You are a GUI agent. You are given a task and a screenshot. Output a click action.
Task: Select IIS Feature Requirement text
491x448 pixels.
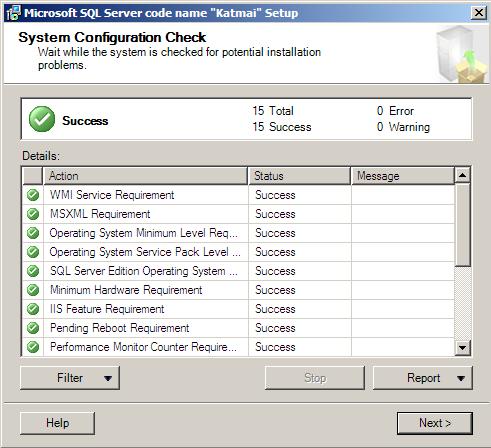click(x=107, y=309)
